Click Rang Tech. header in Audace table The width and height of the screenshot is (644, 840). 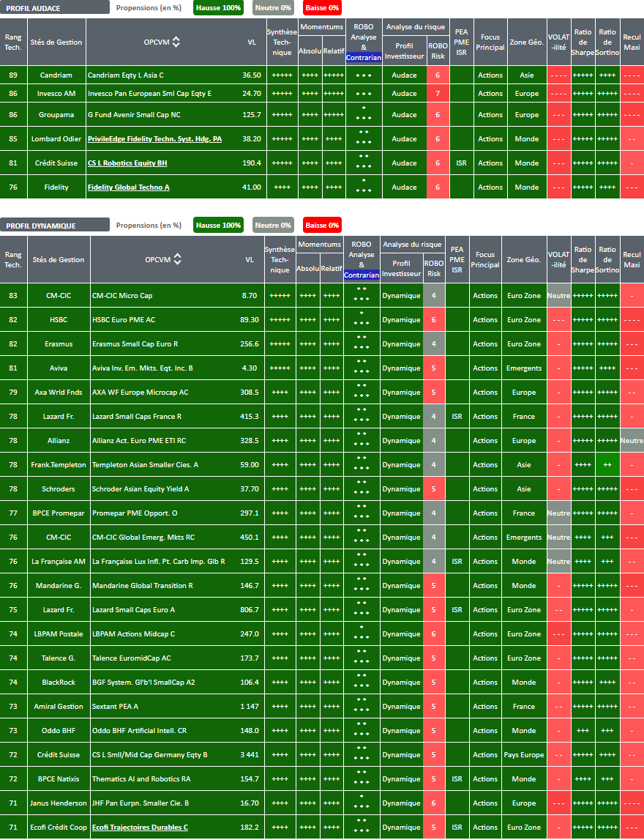13,42
